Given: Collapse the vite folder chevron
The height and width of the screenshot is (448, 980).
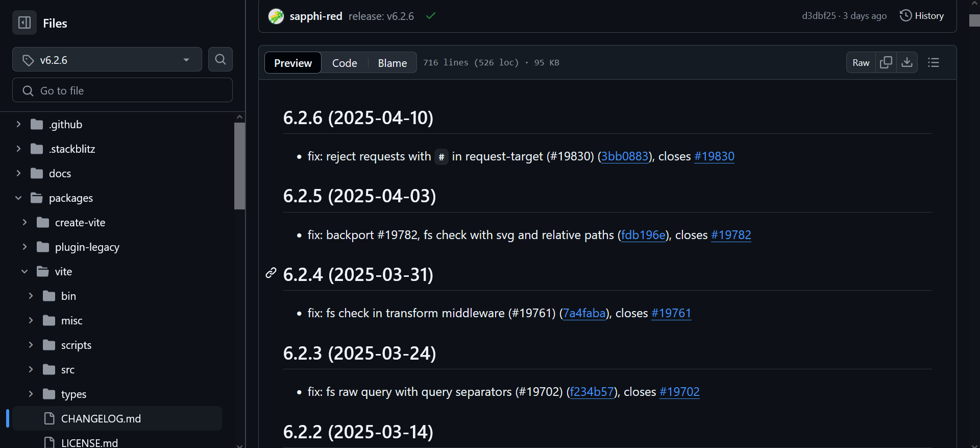Looking at the screenshot, I should pyautogui.click(x=24, y=271).
